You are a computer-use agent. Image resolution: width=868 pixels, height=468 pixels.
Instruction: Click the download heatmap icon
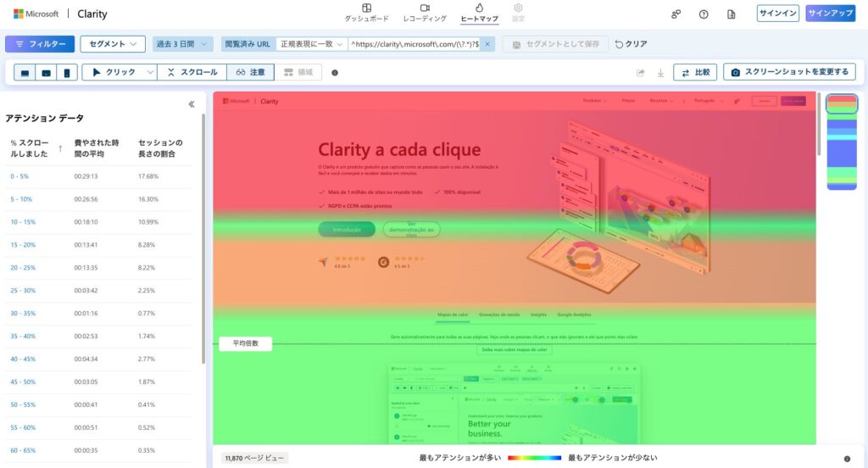660,73
